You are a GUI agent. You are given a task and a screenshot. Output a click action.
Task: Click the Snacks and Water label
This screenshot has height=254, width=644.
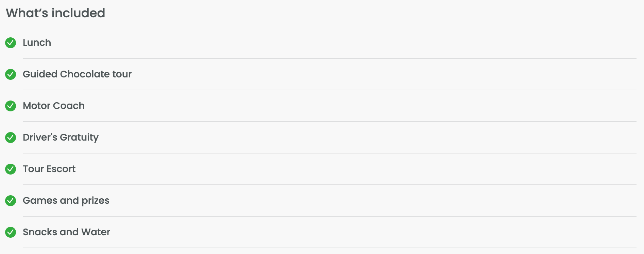(66, 232)
